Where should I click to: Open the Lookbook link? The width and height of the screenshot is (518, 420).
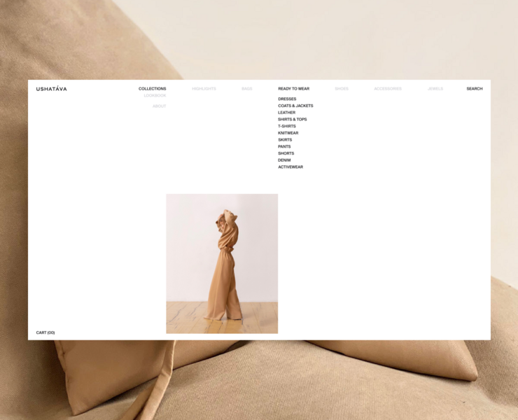pos(155,95)
